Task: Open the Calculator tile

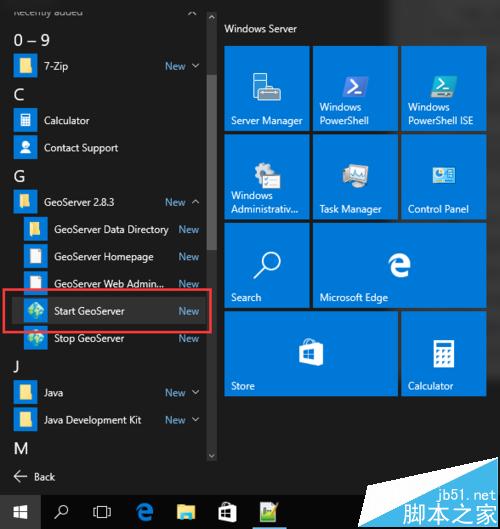Action: pyautogui.click(x=444, y=354)
